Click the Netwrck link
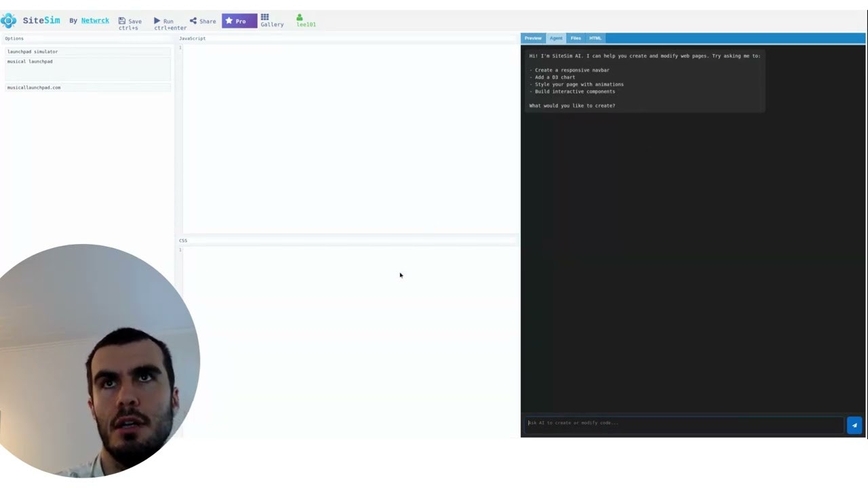The image size is (868, 488). coord(95,20)
